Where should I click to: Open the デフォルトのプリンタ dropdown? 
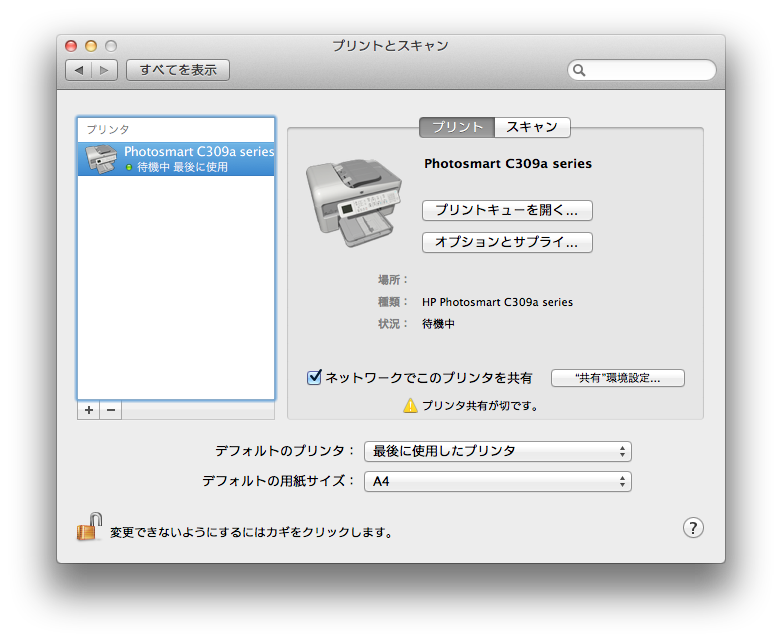(498, 451)
